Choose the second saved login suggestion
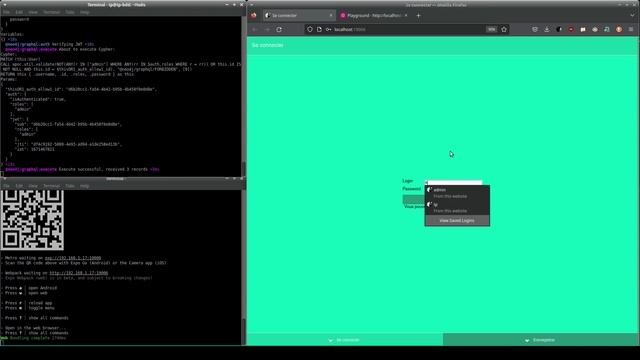Screen dimensions: 640x360 457,207
